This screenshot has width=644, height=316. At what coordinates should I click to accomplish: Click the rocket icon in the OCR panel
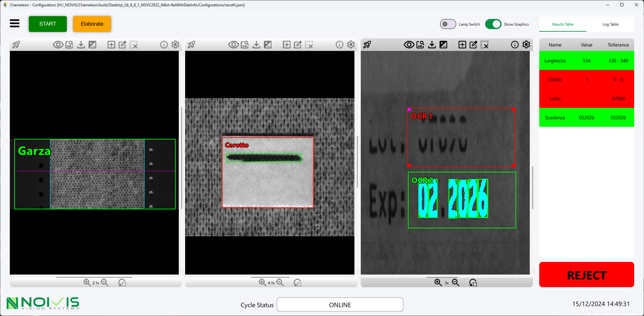click(x=367, y=45)
